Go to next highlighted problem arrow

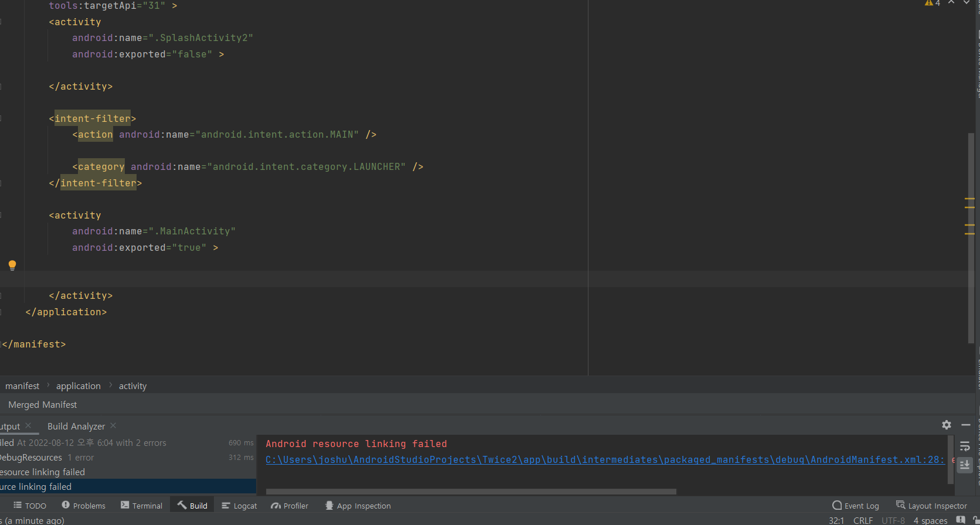pos(967,3)
